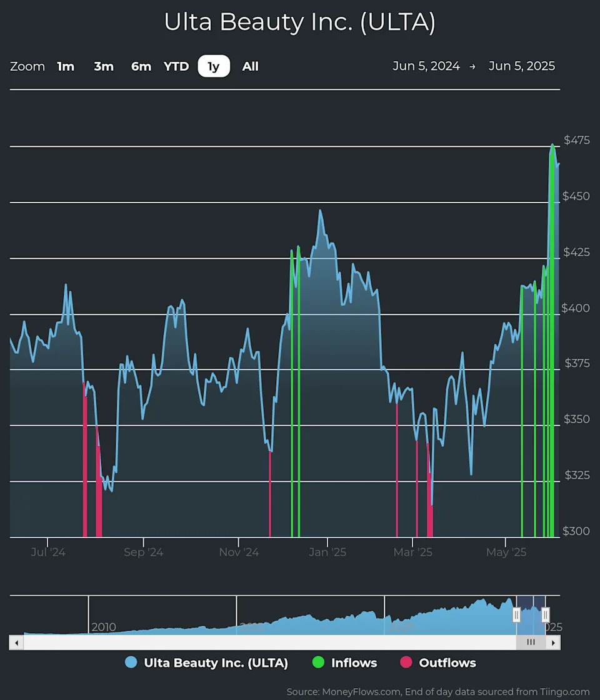Click the green Inflows legend dot

(x=318, y=662)
